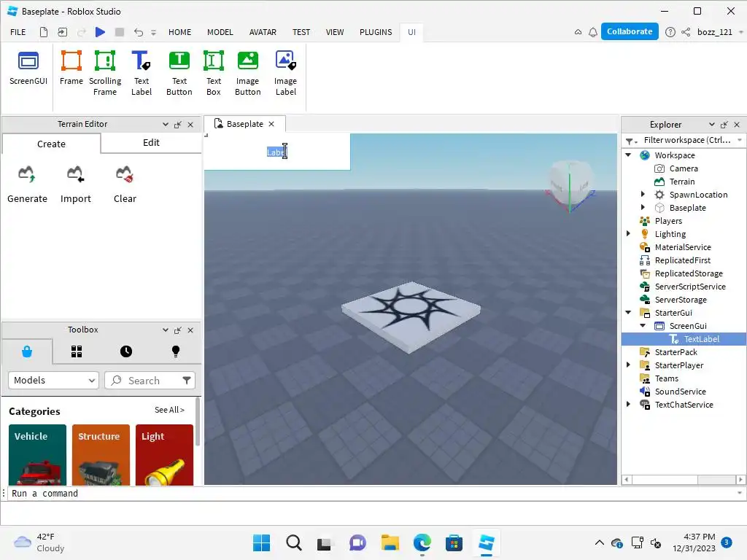Open the Help question mark icon
This screenshot has width=747, height=560.
(670, 32)
